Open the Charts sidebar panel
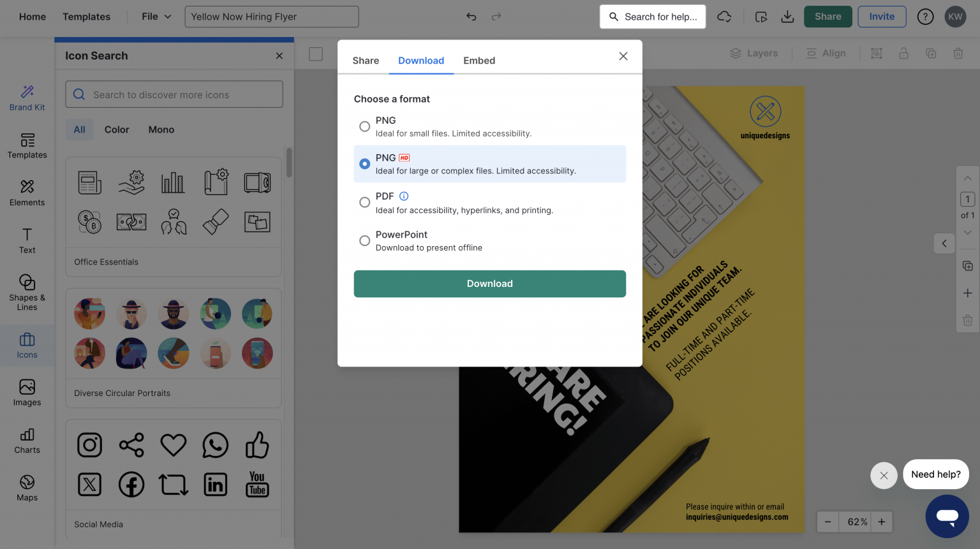The height and width of the screenshot is (549, 980). pyautogui.click(x=27, y=441)
